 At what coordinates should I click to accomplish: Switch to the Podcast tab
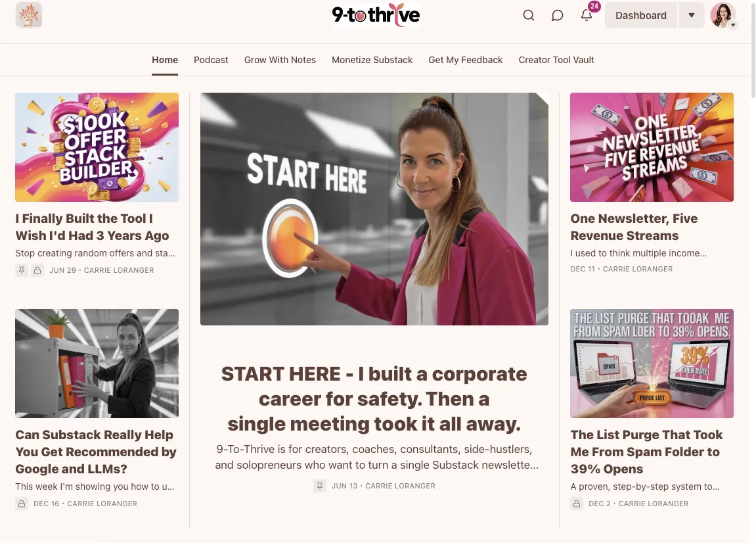211,60
